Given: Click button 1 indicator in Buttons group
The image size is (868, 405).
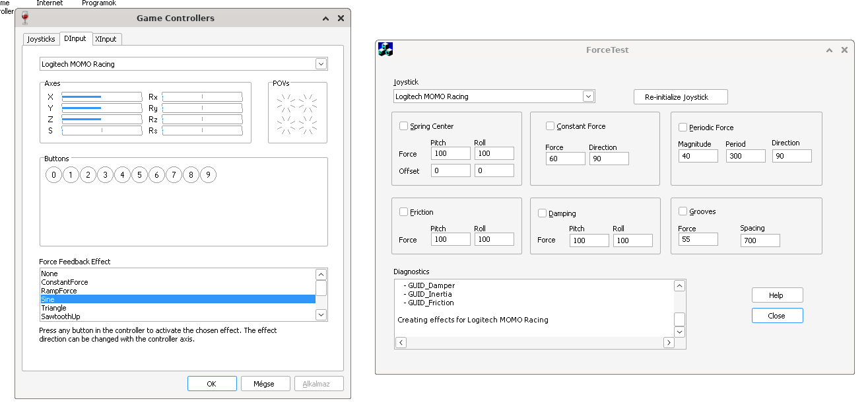Looking at the screenshot, I should (x=71, y=175).
